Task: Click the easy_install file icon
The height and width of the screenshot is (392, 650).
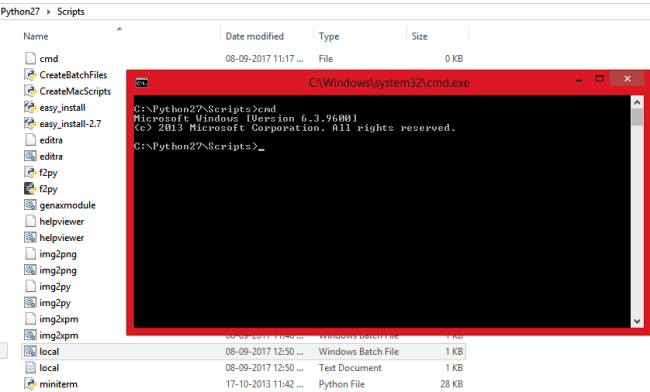Action: [x=30, y=107]
